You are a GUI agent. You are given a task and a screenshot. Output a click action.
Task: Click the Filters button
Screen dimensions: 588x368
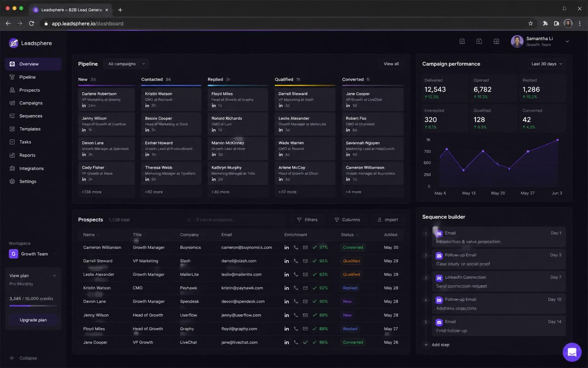point(307,220)
